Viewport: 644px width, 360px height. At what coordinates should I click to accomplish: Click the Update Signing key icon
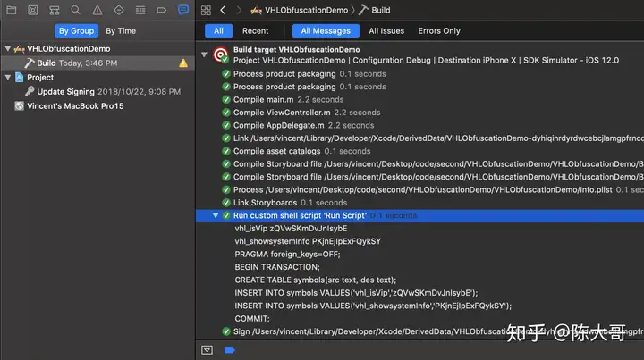pos(30,91)
